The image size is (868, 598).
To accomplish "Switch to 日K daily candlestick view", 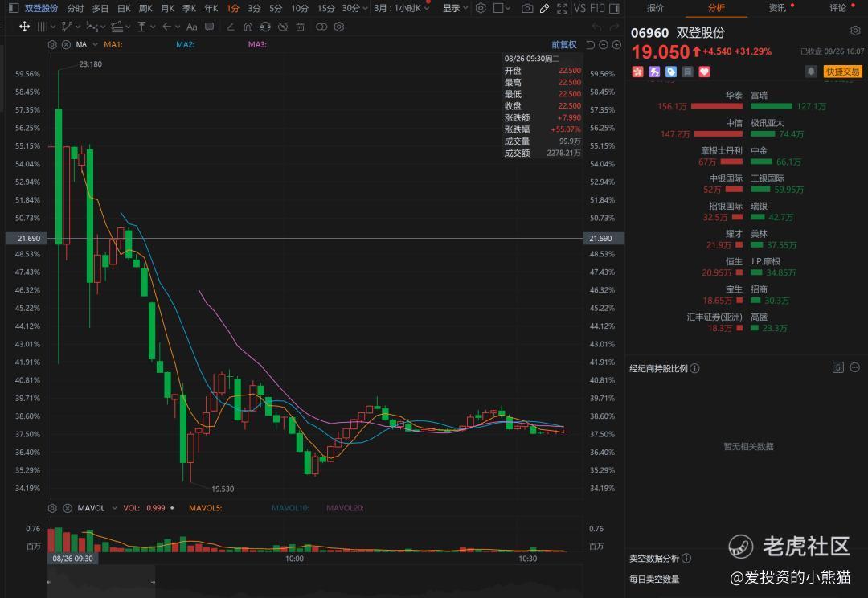I will [x=124, y=8].
